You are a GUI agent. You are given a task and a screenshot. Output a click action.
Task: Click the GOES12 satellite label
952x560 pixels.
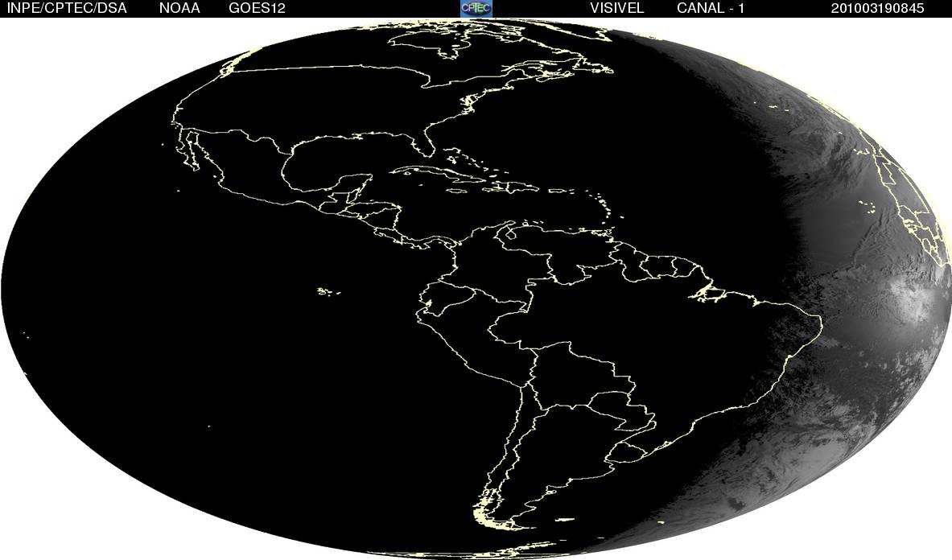point(257,8)
